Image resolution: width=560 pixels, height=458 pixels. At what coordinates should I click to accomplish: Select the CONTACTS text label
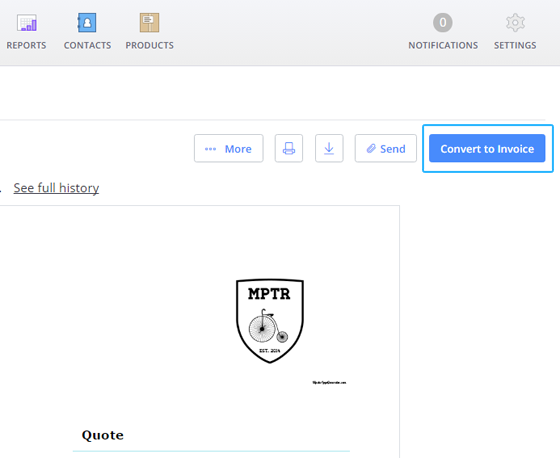coord(88,45)
